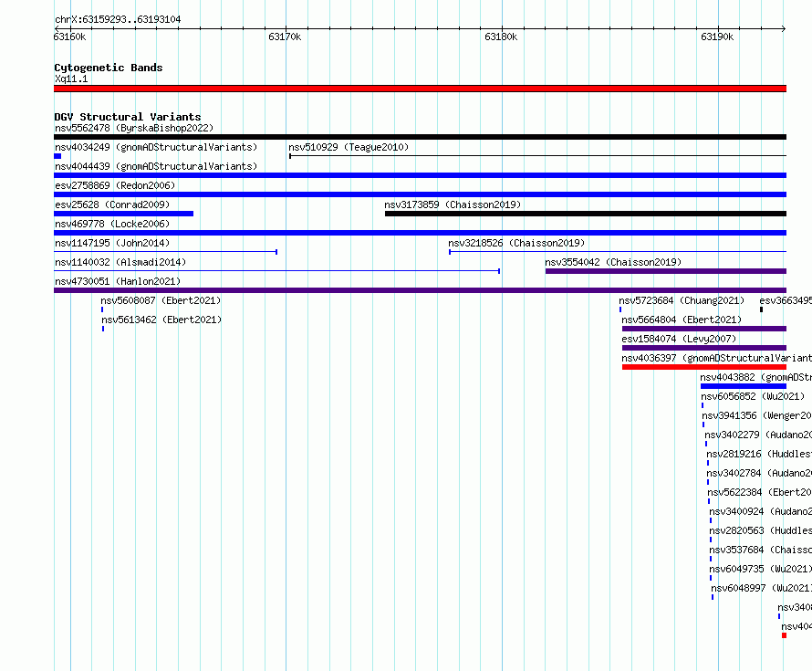This screenshot has width=812, height=671.
Task: Click the small red feature at bottom right
Action: click(784, 635)
